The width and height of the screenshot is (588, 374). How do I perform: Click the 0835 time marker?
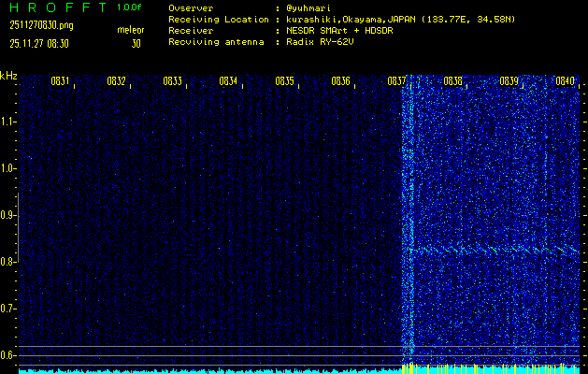click(x=284, y=81)
